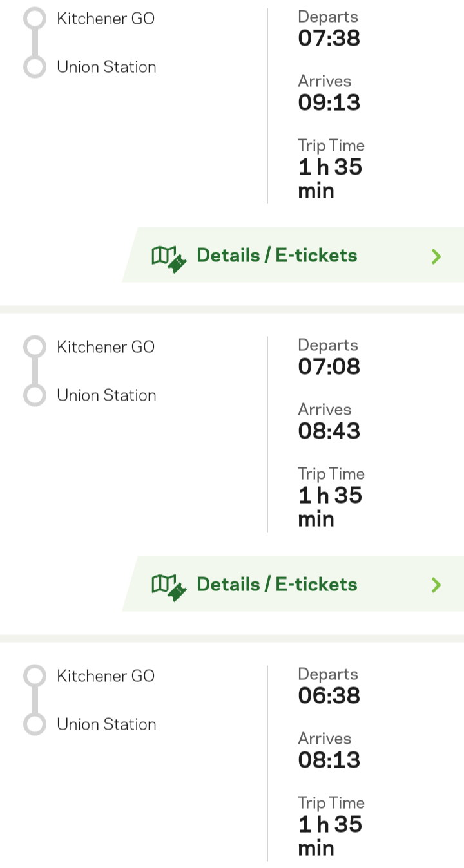Open Details / E-tickets for the 07:08 departure

coord(276,584)
